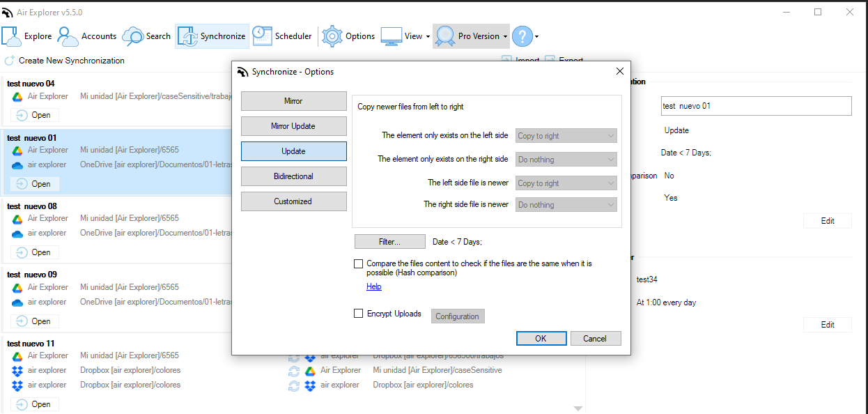Open the Explore toolbar icon
This screenshot has width=868, height=414.
pos(13,36)
